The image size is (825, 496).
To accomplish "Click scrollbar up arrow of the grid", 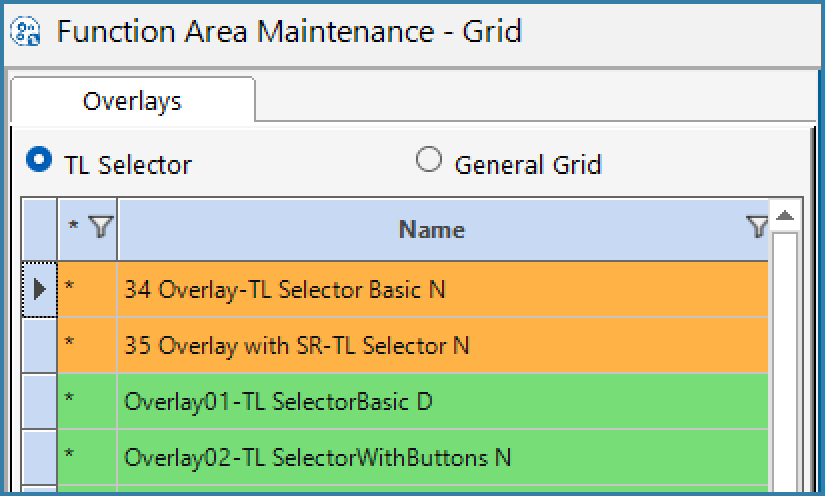I will (x=785, y=215).
